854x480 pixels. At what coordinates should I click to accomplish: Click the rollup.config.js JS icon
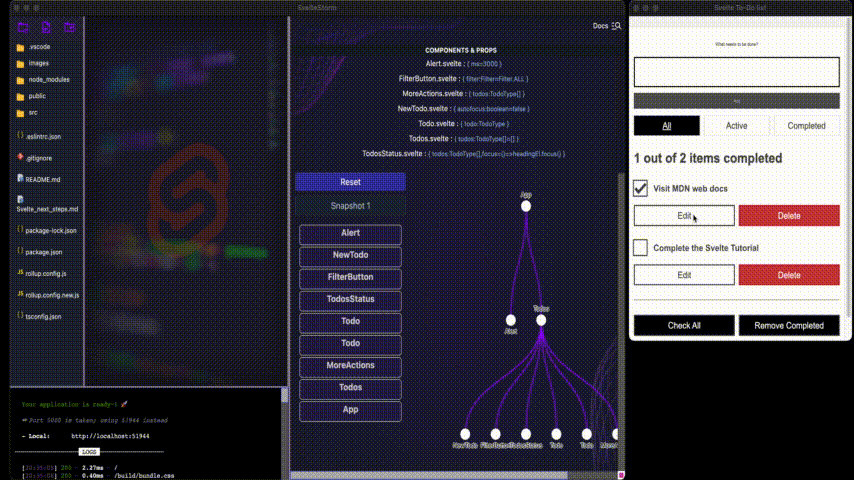[x=20, y=272]
